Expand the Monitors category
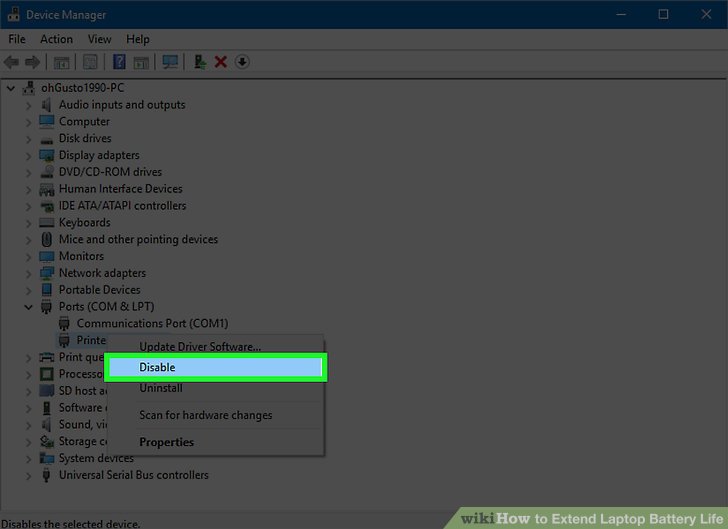Viewport: 728px width, 529px height. pos(28,256)
